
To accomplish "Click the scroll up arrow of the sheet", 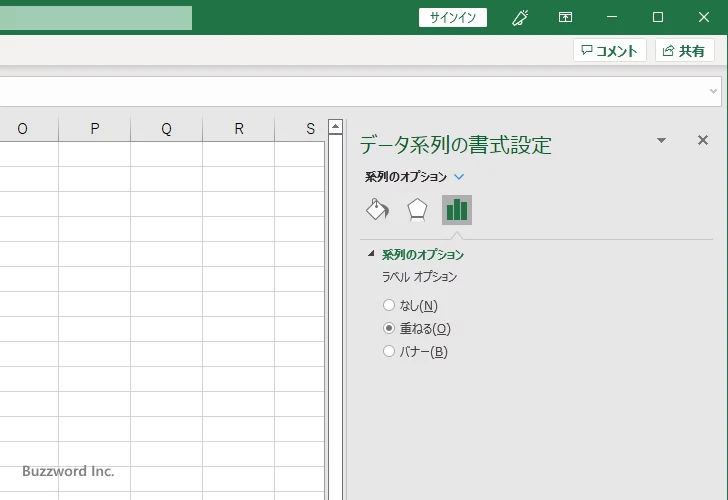I will tap(335, 126).
